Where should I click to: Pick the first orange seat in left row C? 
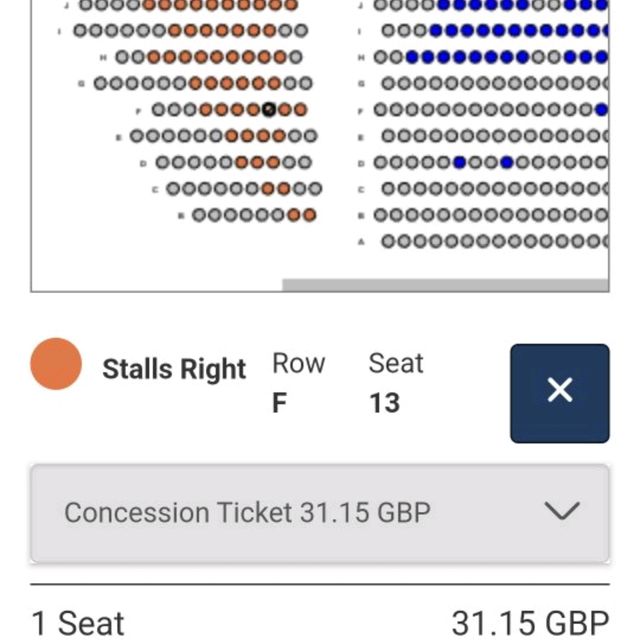pos(268,189)
